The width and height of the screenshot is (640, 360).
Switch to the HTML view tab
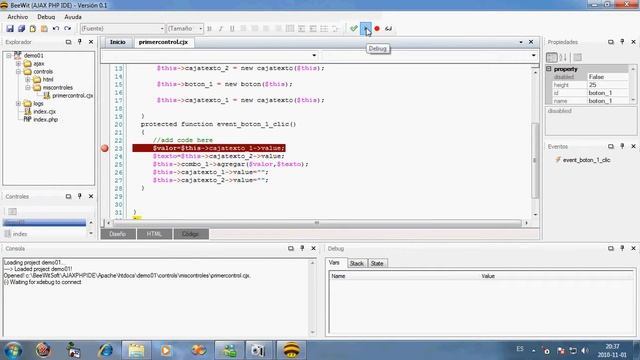point(154,234)
